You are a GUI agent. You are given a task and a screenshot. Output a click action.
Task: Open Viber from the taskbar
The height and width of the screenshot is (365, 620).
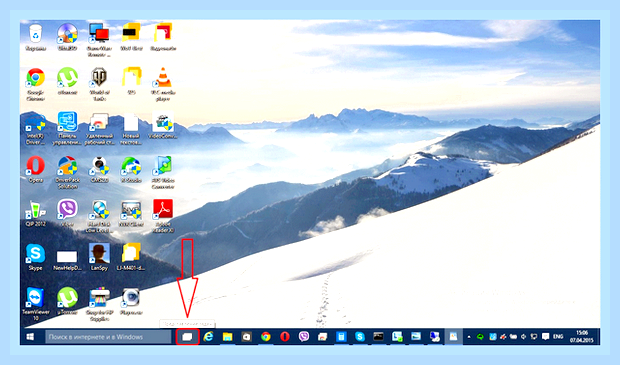(304, 337)
